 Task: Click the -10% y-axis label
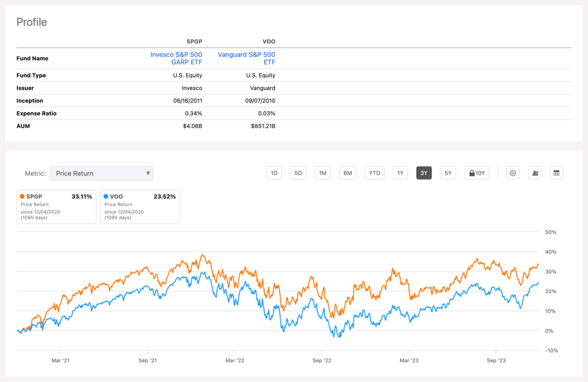point(551,350)
